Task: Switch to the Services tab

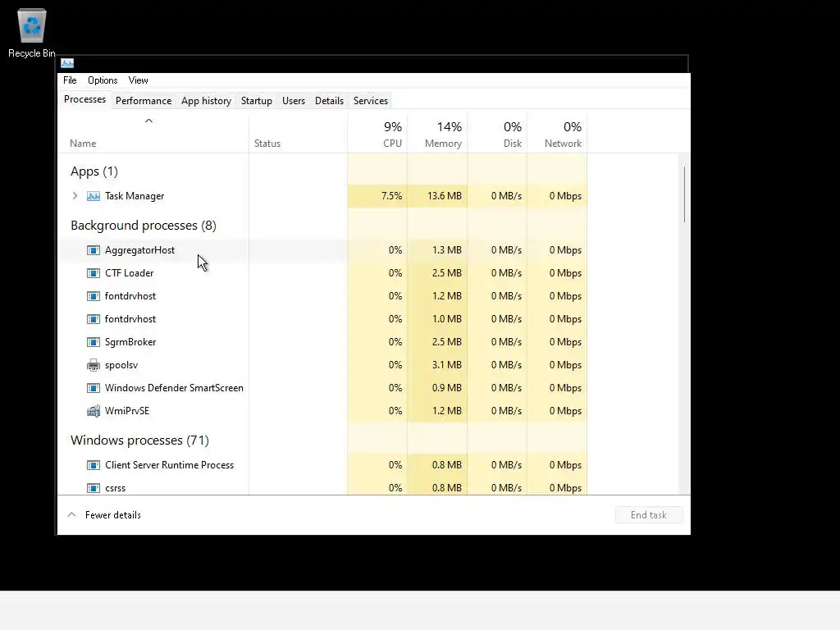Action: tap(371, 101)
